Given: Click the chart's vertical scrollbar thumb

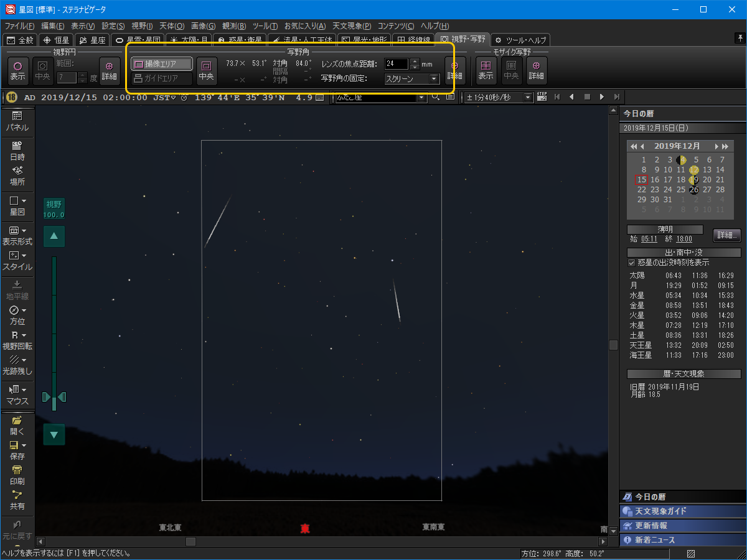Looking at the screenshot, I should point(613,345).
